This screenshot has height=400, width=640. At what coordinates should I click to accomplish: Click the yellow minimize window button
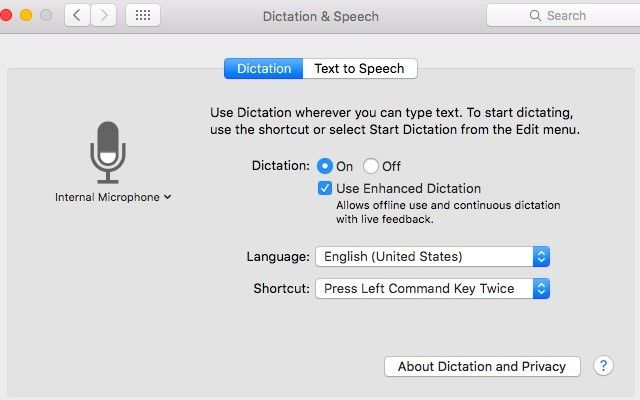(26, 16)
